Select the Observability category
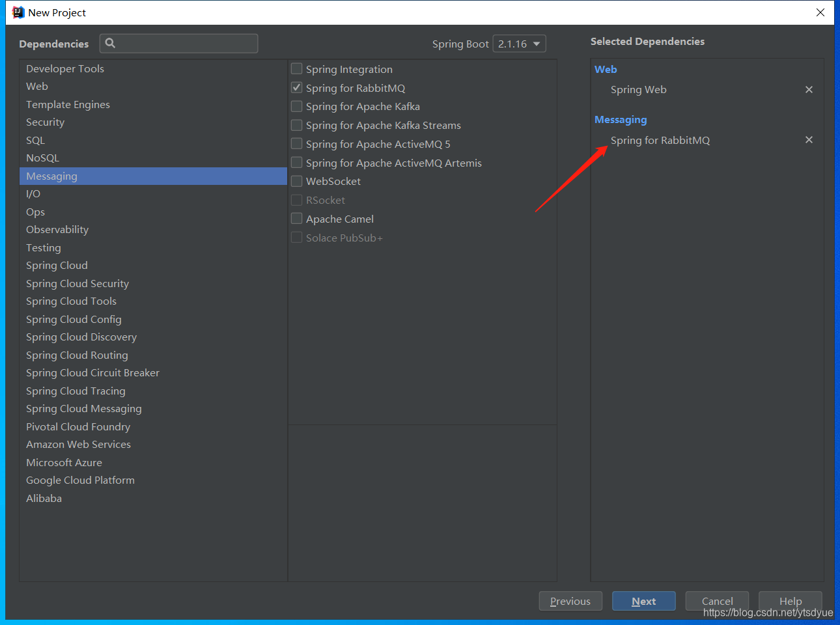Image resolution: width=840 pixels, height=625 pixels. [153, 230]
